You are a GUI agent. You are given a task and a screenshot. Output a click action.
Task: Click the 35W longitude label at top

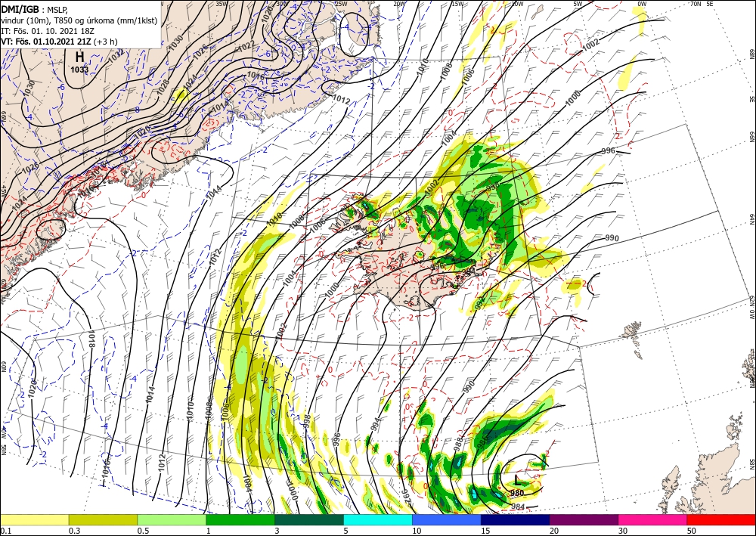coord(221,4)
